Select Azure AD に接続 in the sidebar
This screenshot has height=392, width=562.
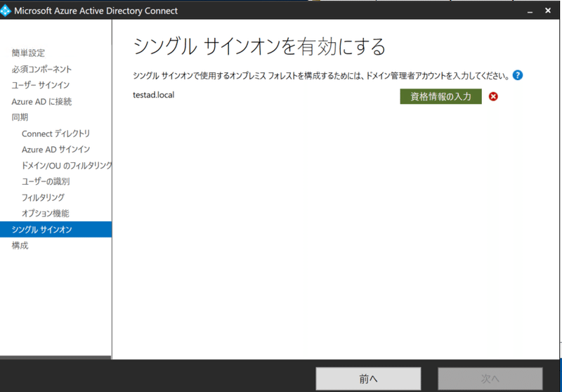(x=41, y=101)
